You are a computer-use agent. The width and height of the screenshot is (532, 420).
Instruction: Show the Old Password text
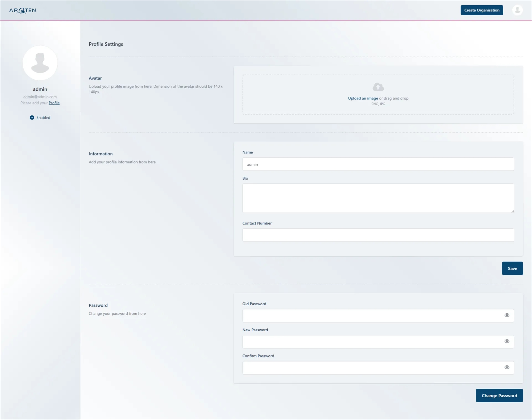click(507, 315)
